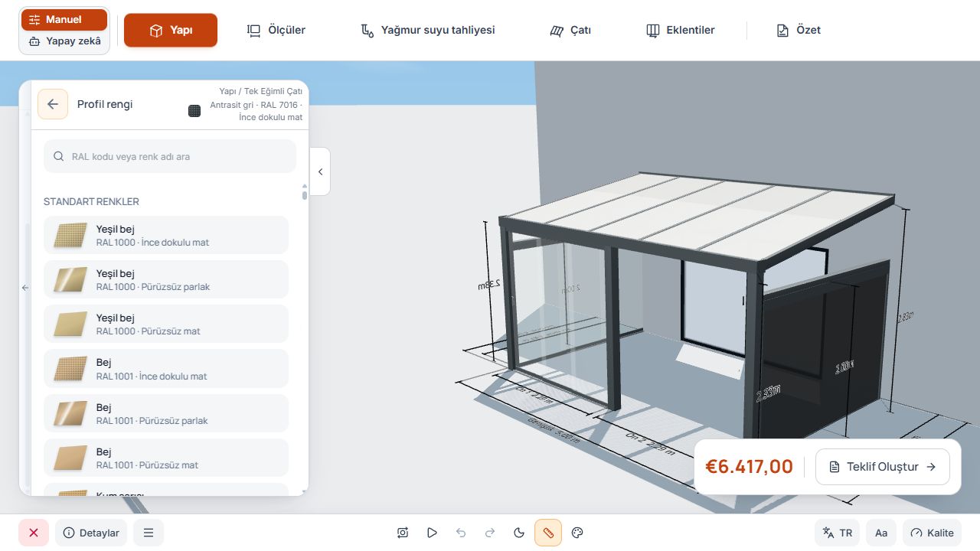Click the current Antrasit gri color swatch
Image resolution: width=980 pixels, height=551 pixels.
194,111
